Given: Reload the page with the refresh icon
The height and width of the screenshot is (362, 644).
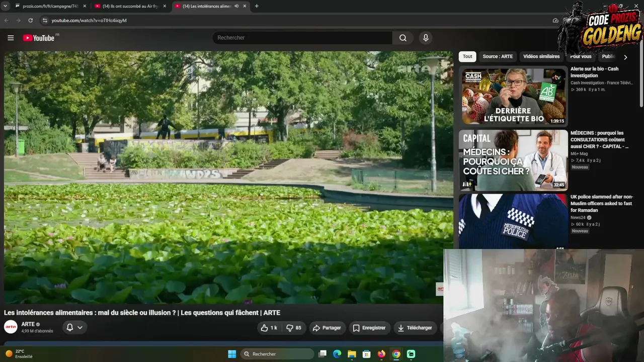Looking at the screenshot, I should [x=30, y=21].
